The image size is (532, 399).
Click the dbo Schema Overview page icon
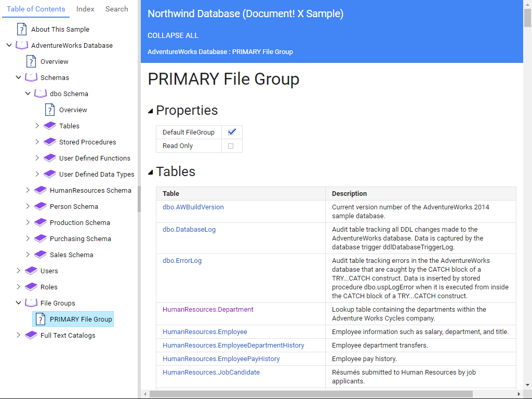49,110
